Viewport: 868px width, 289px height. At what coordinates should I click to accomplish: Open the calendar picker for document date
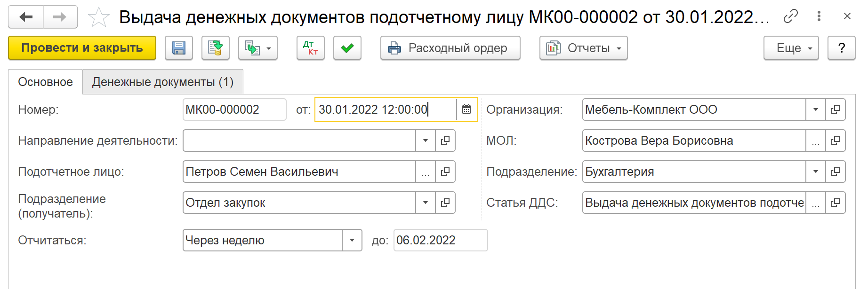[466, 109]
